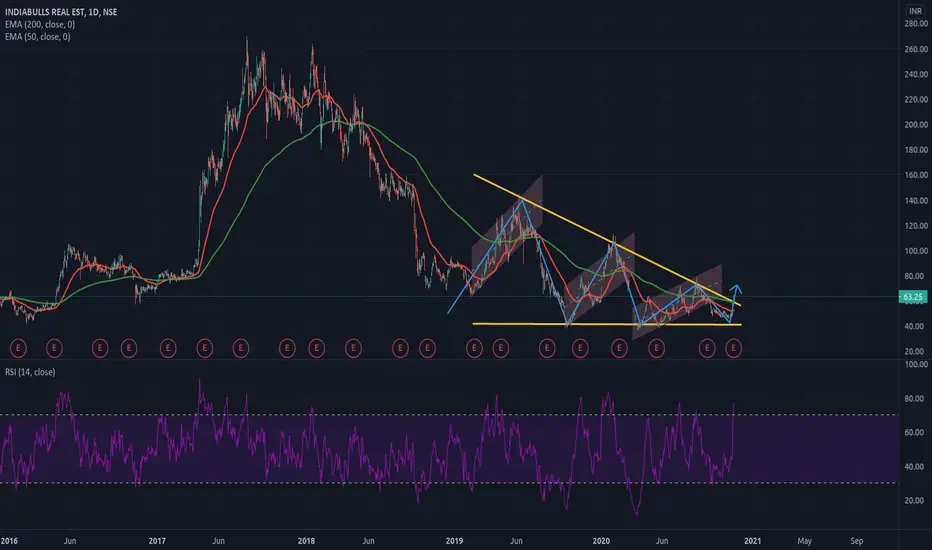Click the 2016 time axis label

9,541
